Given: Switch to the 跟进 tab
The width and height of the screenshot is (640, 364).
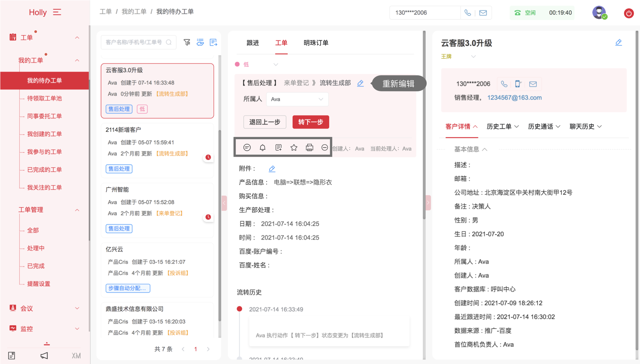Looking at the screenshot, I should (252, 43).
